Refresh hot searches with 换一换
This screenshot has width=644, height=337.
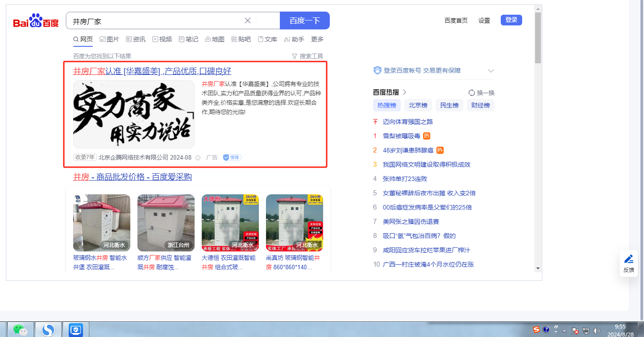[x=482, y=93]
